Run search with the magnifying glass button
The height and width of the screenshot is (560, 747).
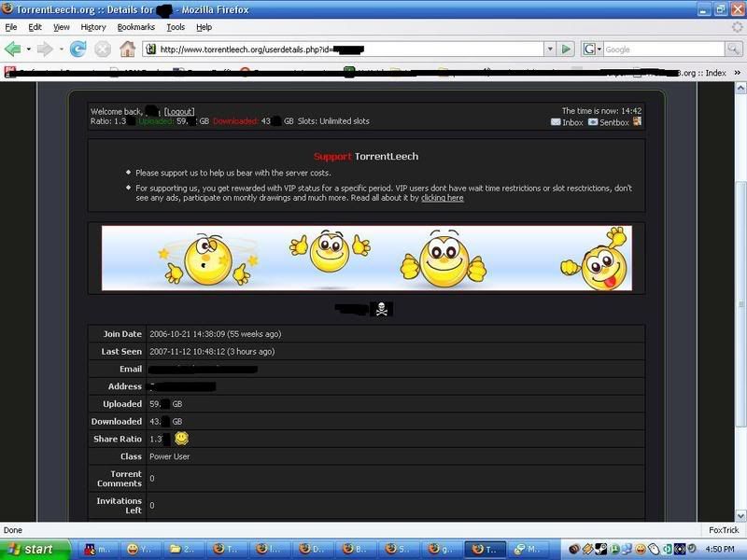[x=733, y=49]
